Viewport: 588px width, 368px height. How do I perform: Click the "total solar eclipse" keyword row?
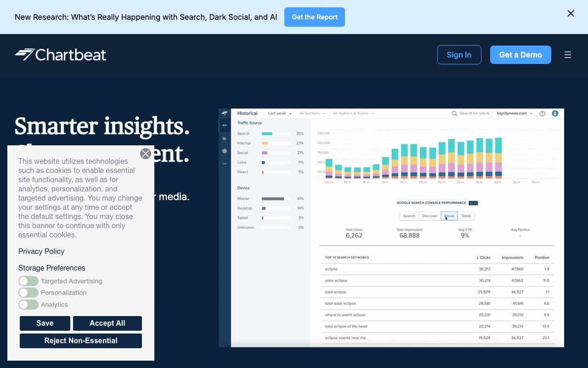tap(437, 304)
